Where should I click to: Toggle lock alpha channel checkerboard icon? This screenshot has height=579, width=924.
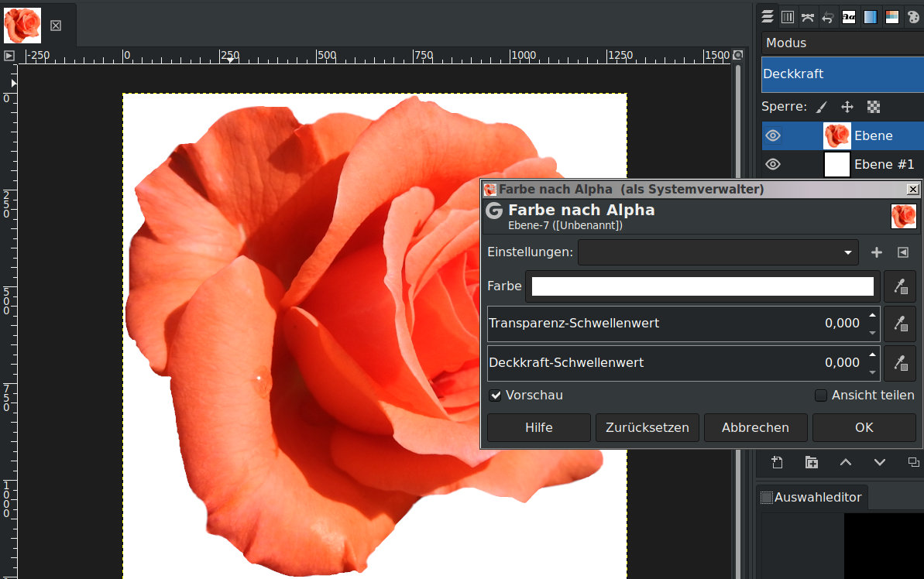[874, 107]
